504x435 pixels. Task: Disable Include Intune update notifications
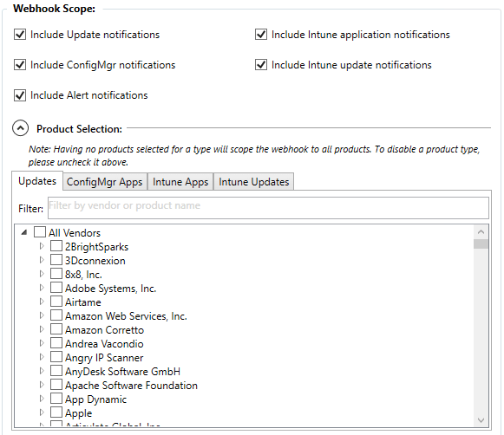click(261, 64)
